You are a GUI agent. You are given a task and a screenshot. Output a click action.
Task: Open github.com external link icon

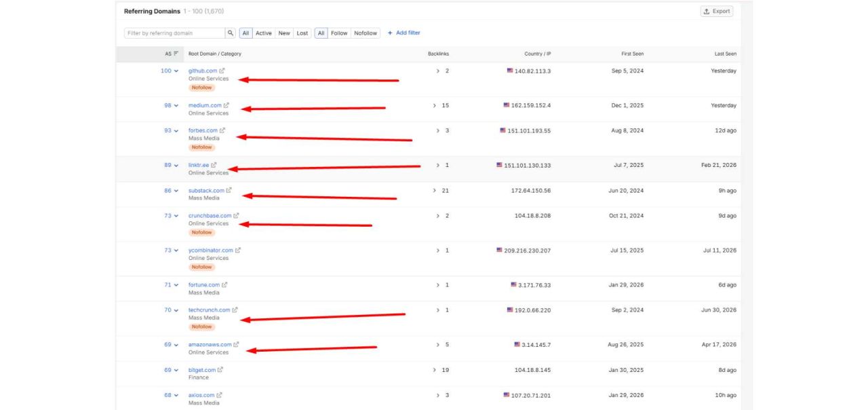pos(222,71)
